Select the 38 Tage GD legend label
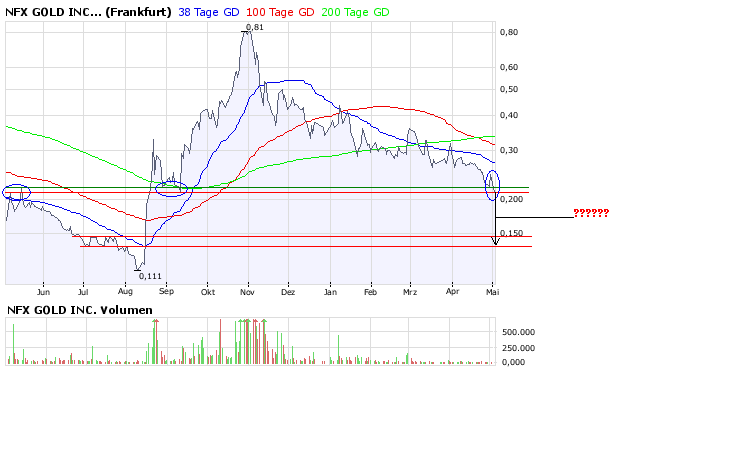The image size is (738, 475). [211, 12]
